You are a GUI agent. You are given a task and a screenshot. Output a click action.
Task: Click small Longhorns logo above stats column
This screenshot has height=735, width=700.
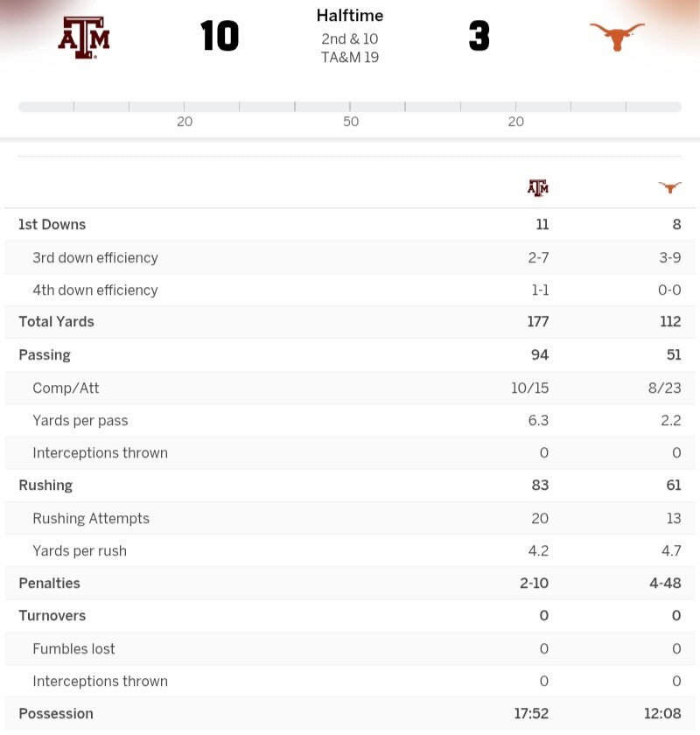click(669, 187)
